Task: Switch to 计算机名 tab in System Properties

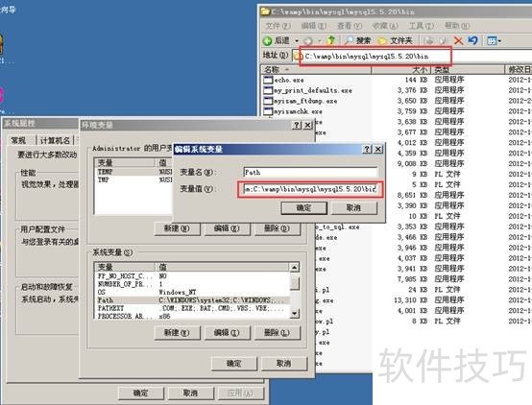Action: [x=55, y=140]
